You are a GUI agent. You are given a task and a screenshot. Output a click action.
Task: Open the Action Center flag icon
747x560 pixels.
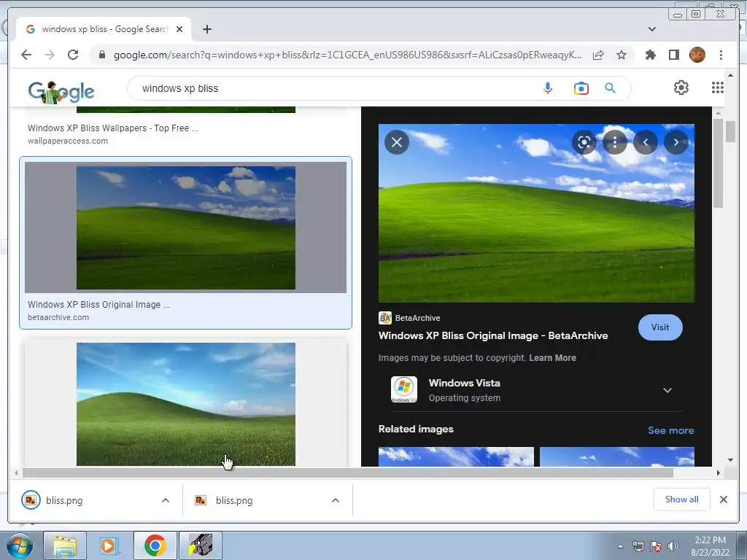pyautogui.click(x=656, y=547)
